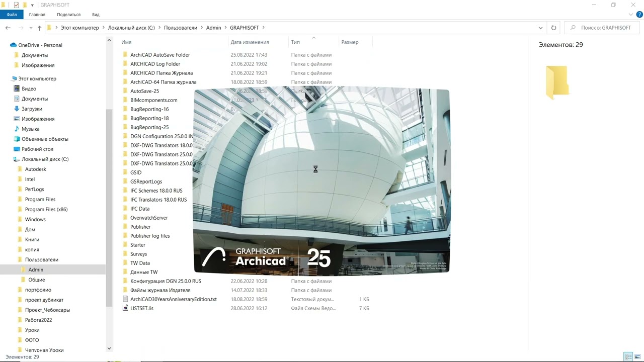Click the Музыка note icon
The image size is (644, 362).
click(17, 129)
